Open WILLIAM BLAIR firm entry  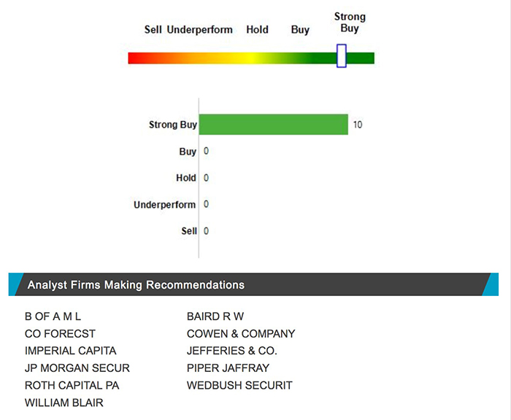(x=64, y=402)
